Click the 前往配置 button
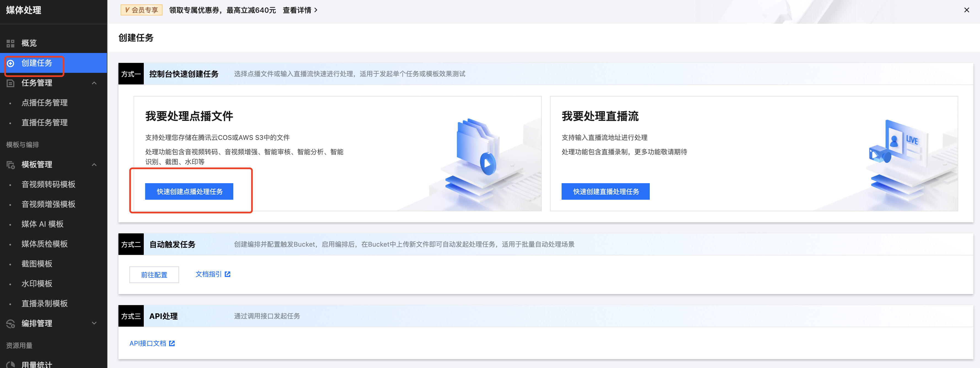Viewport: 980px width, 368px height. coord(154,275)
